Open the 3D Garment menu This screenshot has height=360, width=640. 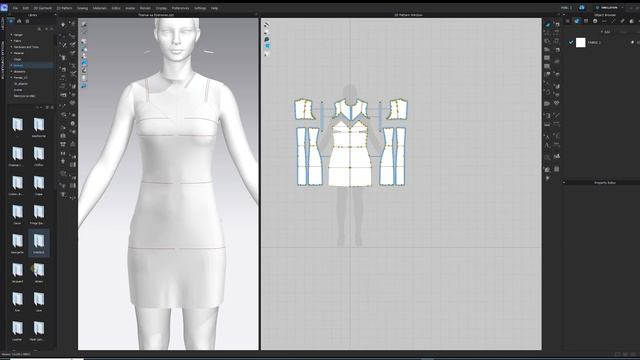42,8
